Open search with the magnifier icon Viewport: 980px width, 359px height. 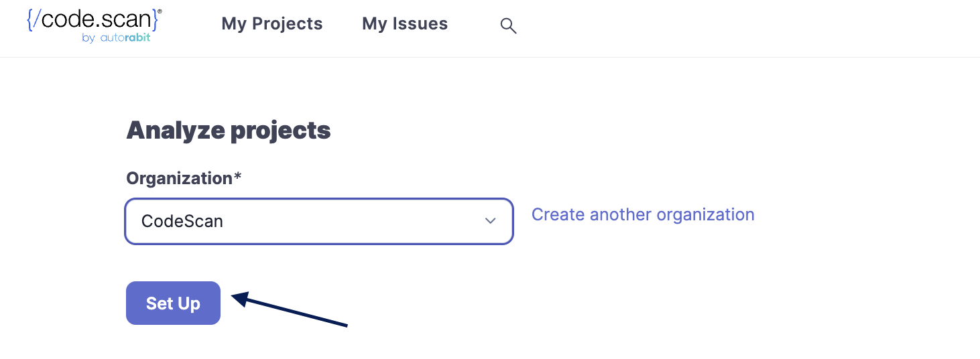pyautogui.click(x=508, y=26)
